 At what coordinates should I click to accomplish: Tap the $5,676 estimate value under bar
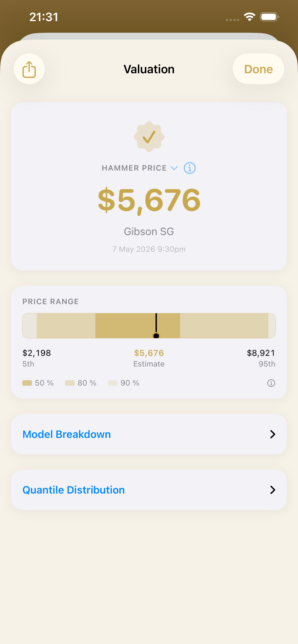coord(149,353)
